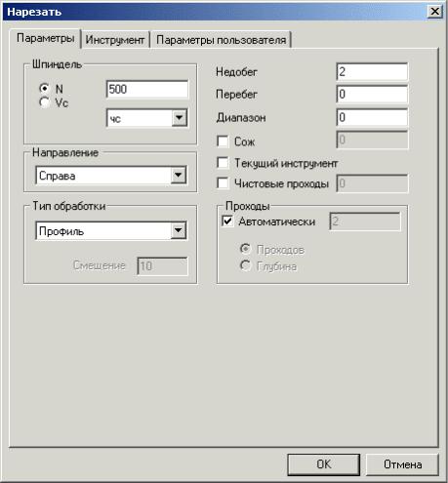
Task: Select the Глубина radio option
Action: (245, 266)
